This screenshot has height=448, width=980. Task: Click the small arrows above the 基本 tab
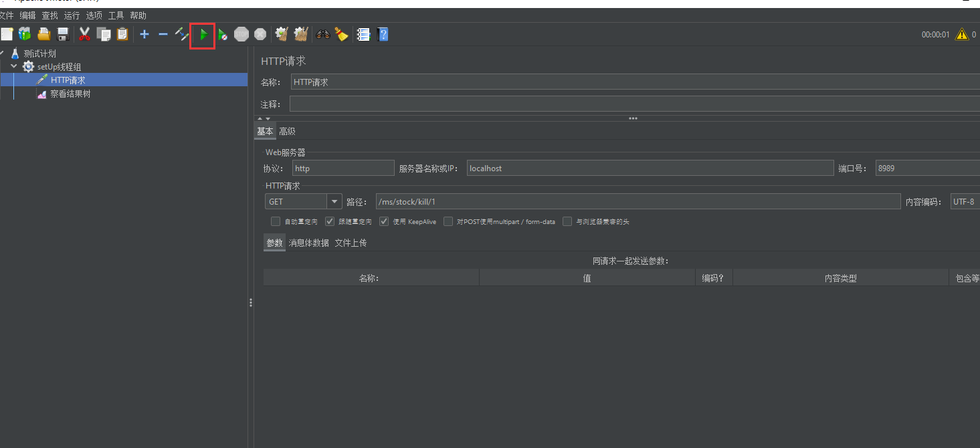pos(264,118)
